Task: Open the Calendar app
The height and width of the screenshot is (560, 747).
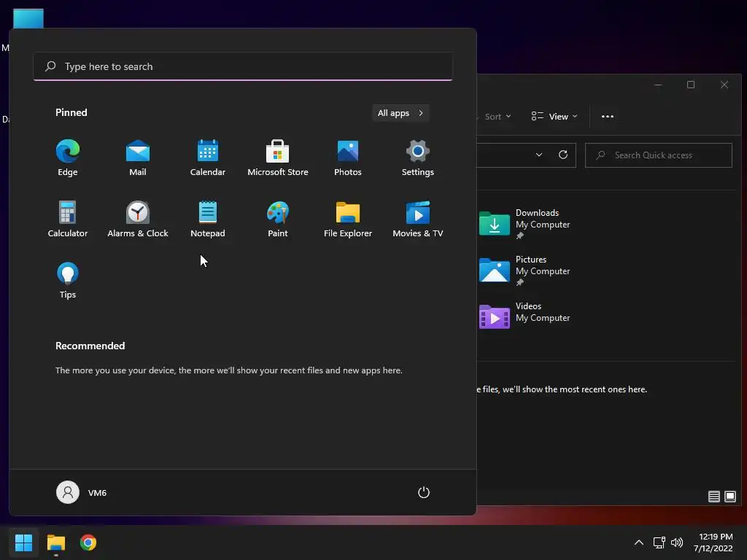Action: tap(208, 158)
